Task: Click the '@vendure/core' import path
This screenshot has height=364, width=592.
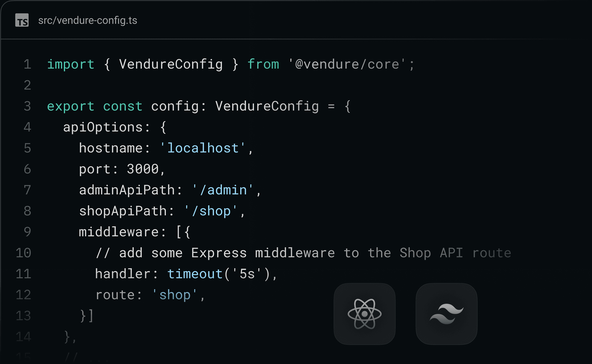Action: tap(347, 64)
